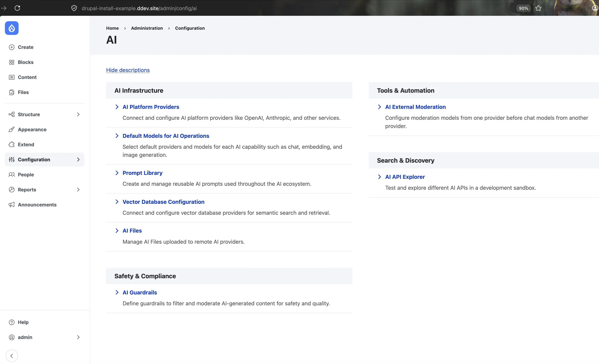Viewport: 599px width, 364px height.
Task: Click chevron beside AI Files
Action: tap(117, 231)
